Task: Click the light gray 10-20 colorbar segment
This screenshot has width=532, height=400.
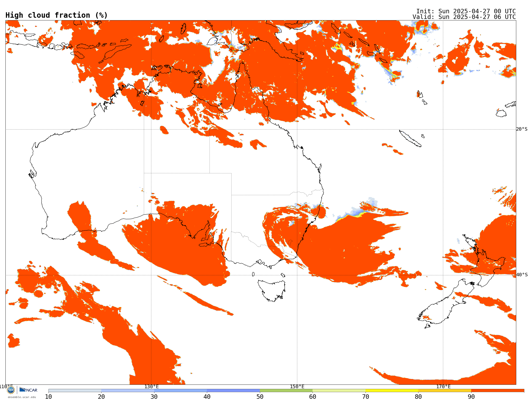Action: 75,391
